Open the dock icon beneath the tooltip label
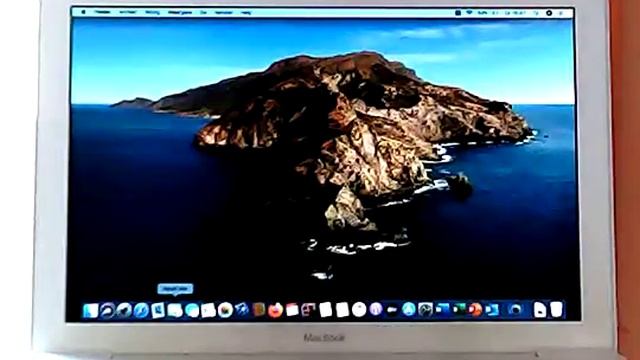Viewport: 640px width, 360px height. pyautogui.click(x=175, y=311)
